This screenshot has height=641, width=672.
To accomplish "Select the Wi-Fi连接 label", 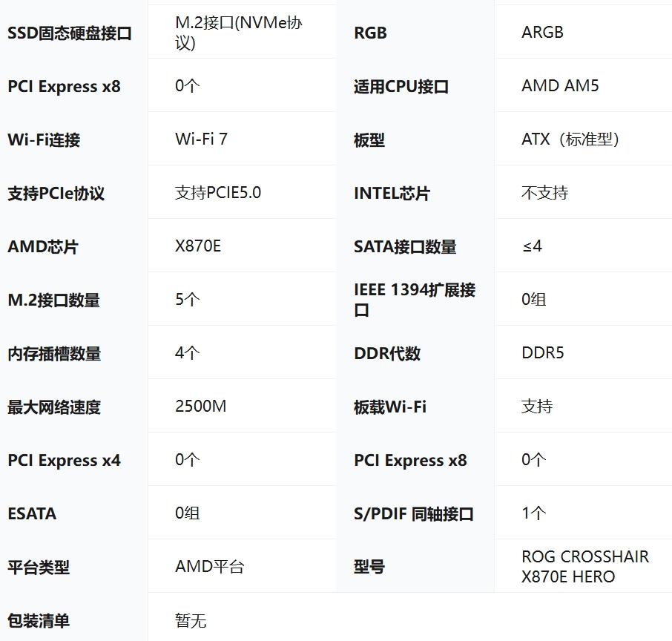I will [x=44, y=139].
